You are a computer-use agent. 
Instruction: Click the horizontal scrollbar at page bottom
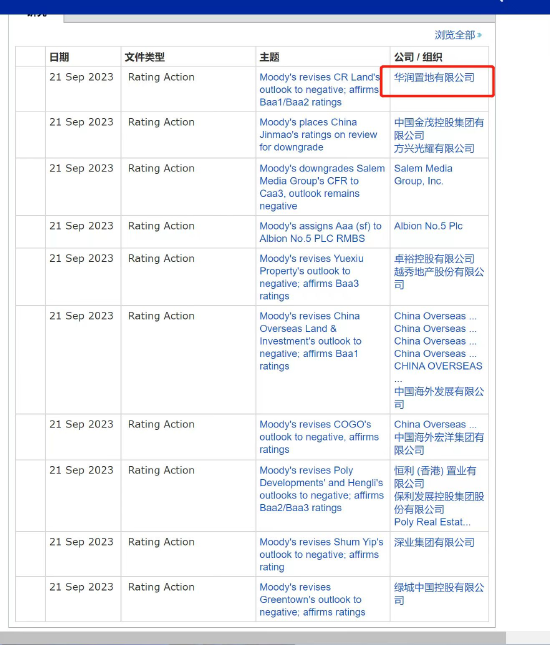[253, 638]
